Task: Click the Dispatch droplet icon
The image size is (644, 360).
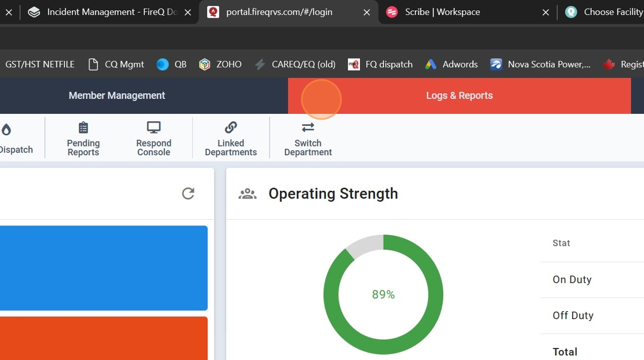Action: (x=7, y=130)
